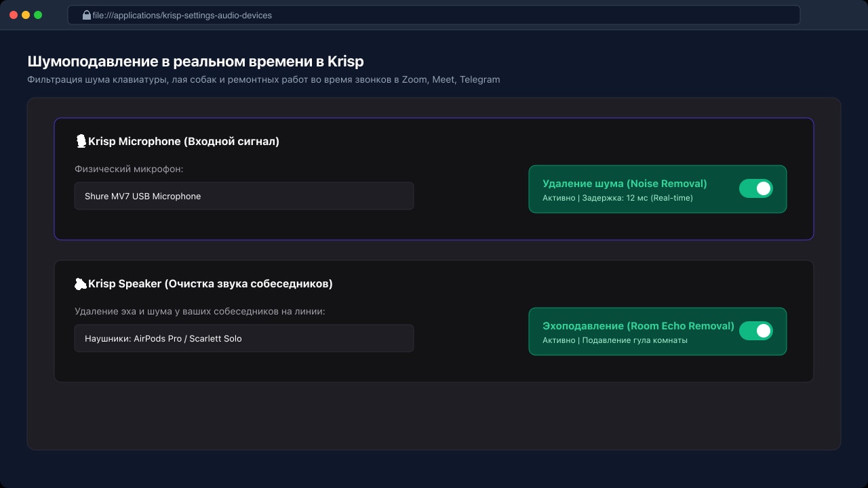Focus the krisp-settings-audio-devices address bar
Viewport: 868px width, 488px height.
point(434,15)
